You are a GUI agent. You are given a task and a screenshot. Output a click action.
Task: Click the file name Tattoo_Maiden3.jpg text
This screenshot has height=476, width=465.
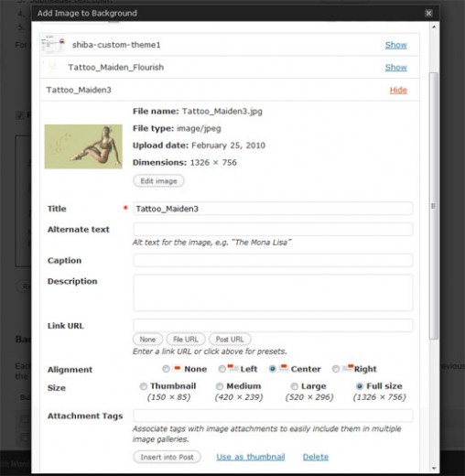(x=222, y=112)
